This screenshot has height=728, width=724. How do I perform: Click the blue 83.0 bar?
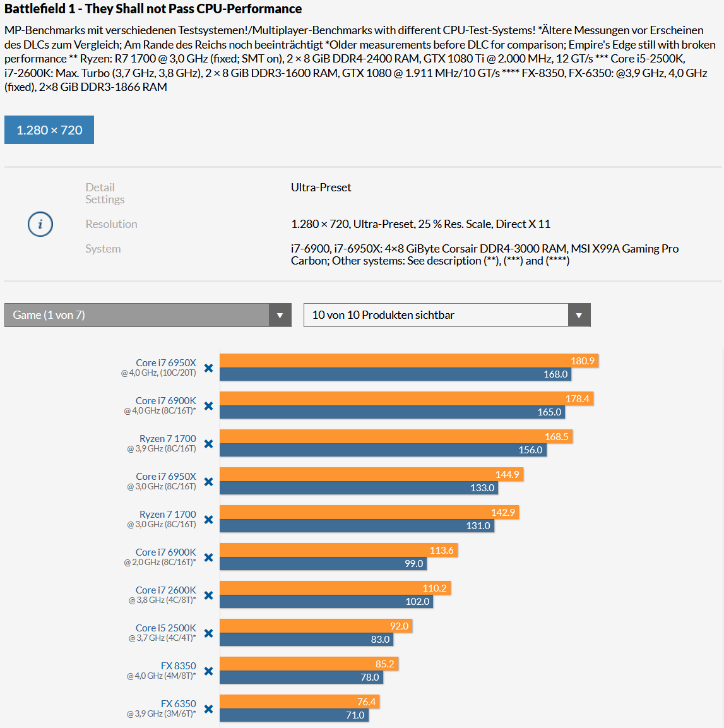(x=307, y=640)
